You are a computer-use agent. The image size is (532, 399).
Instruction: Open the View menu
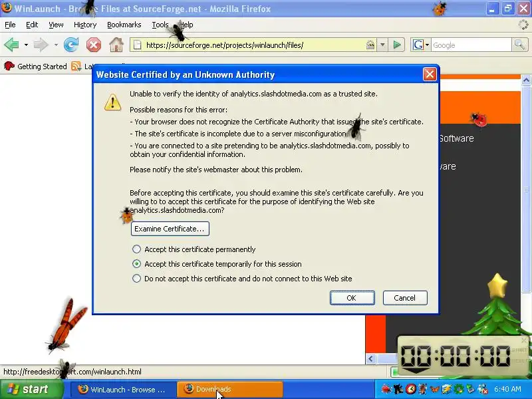tap(56, 25)
